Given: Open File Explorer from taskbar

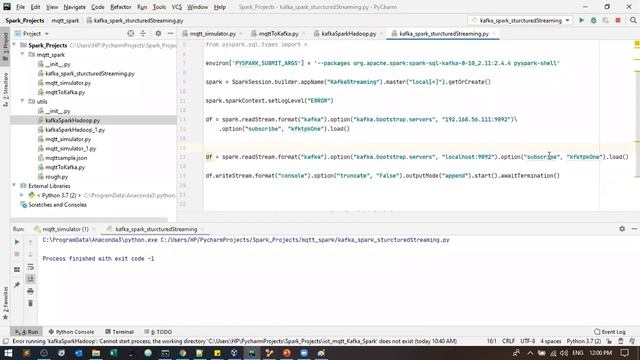Looking at the screenshot, I should pos(96,353).
